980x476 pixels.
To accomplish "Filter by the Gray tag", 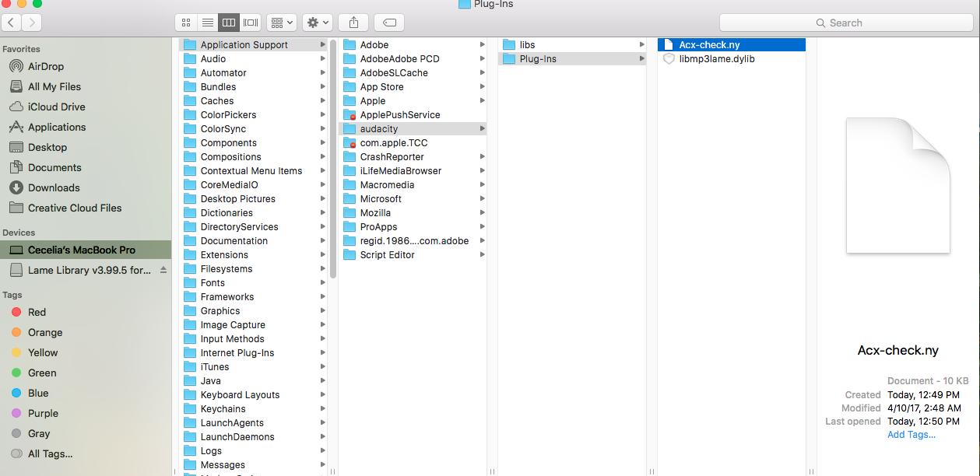I will tap(39, 433).
